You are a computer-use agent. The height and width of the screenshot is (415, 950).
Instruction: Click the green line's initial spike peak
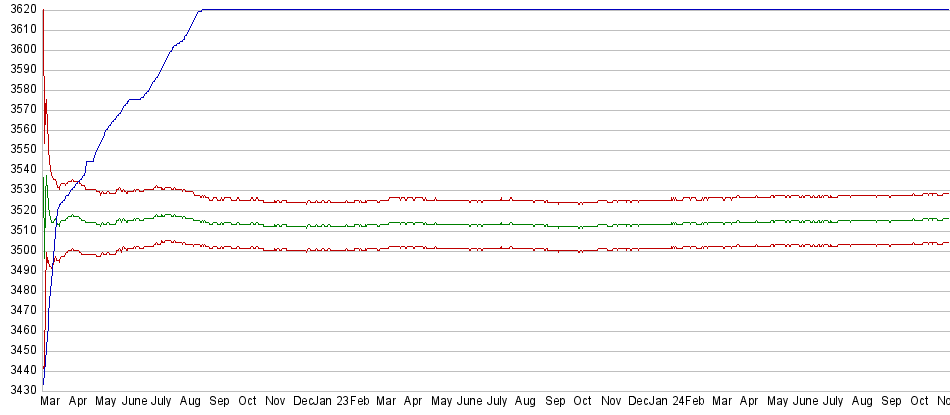coord(46,177)
